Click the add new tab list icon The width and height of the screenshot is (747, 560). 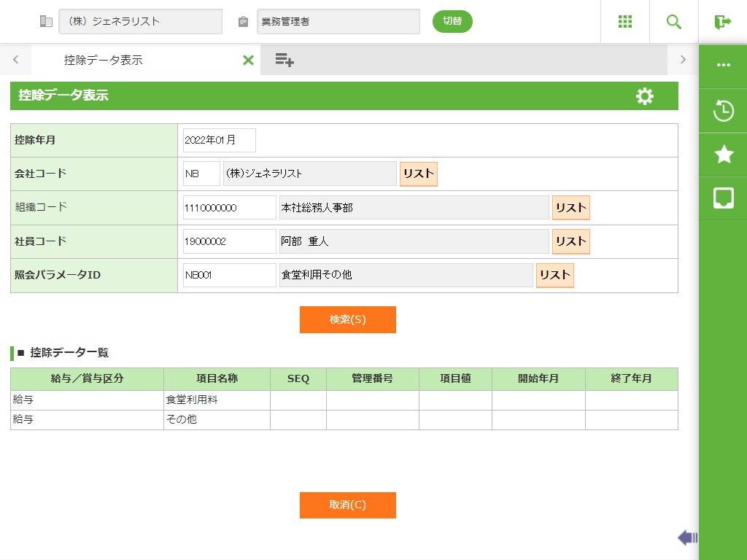coord(285,60)
